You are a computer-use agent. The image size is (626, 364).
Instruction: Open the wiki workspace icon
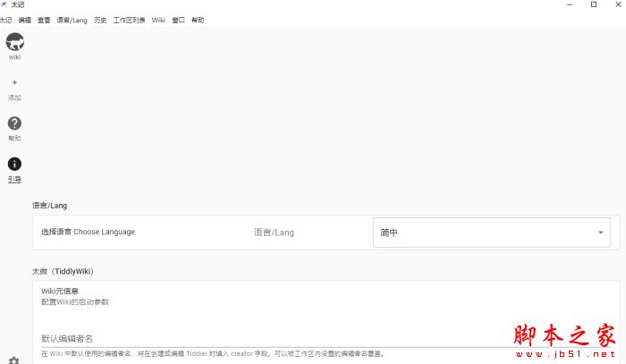[14, 41]
